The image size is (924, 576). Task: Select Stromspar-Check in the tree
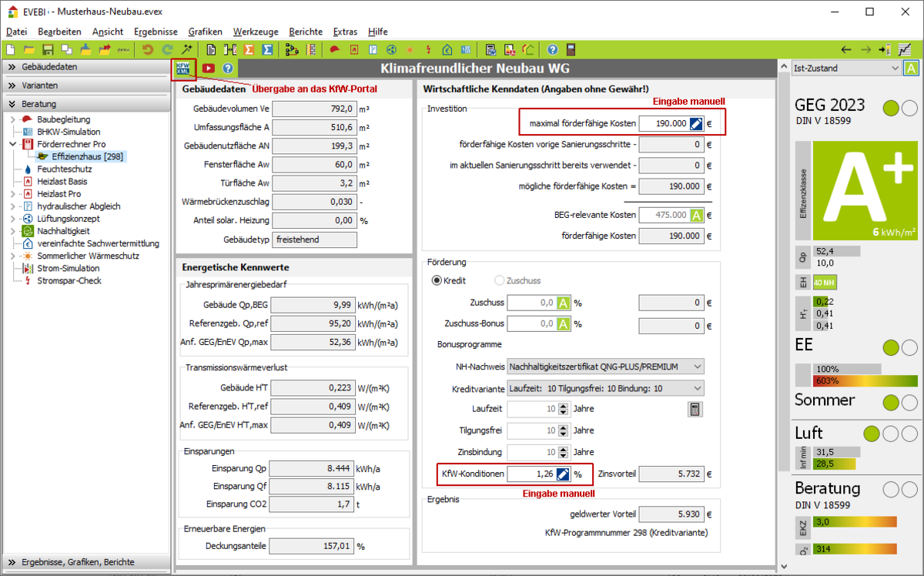pyautogui.click(x=69, y=280)
